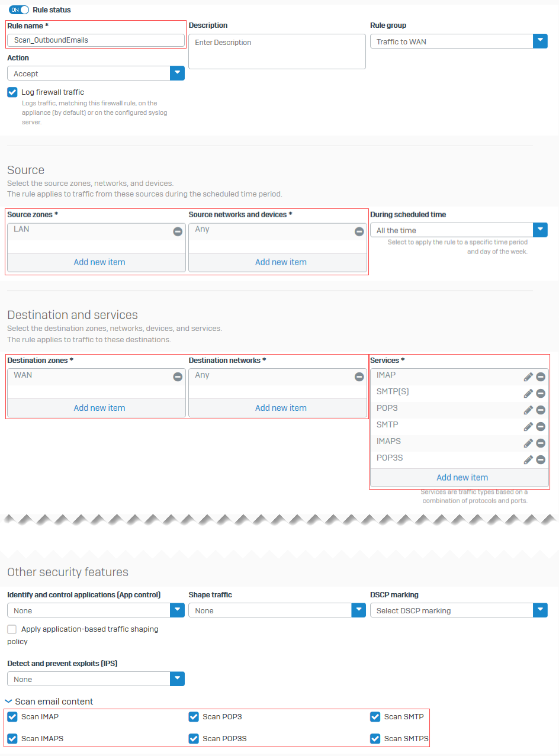This screenshot has height=756, width=559.
Task: Uncheck Scan SMTPS
Action: [x=375, y=738]
